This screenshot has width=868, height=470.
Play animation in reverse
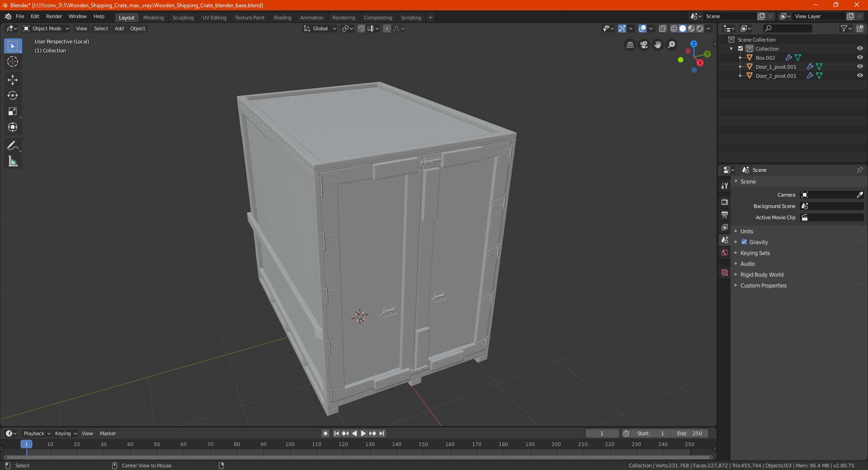[354, 433]
